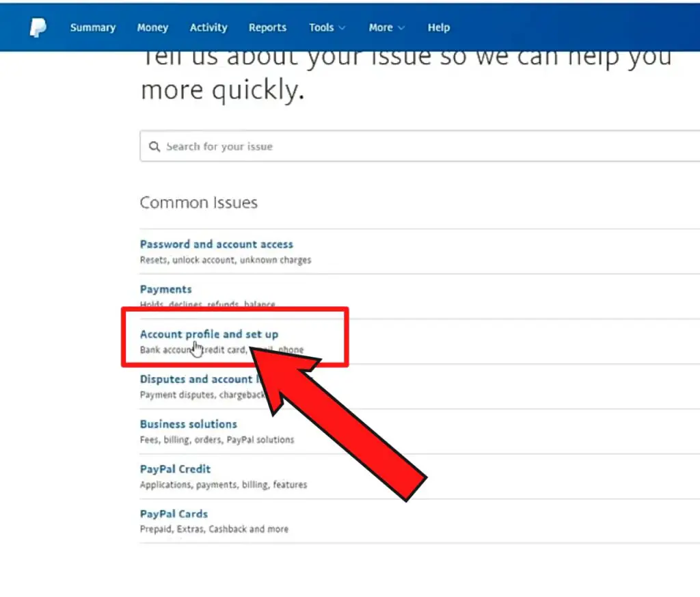Open Password and account access
This screenshot has height=597, width=700.
(x=217, y=244)
